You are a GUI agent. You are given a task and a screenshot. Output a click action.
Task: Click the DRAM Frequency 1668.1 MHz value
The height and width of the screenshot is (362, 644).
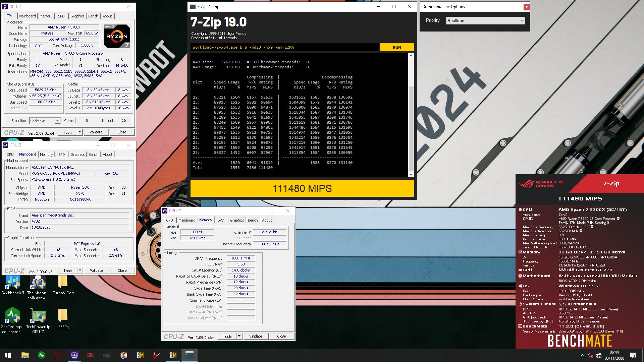(241, 258)
